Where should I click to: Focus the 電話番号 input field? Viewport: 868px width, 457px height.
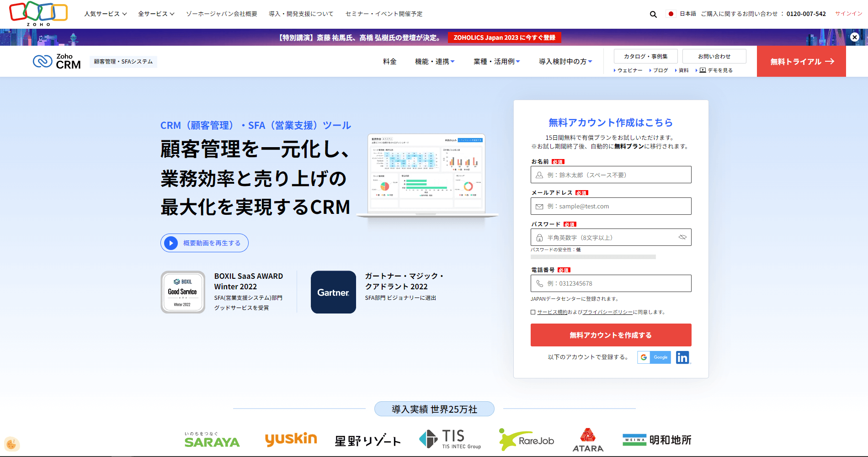coord(611,283)
